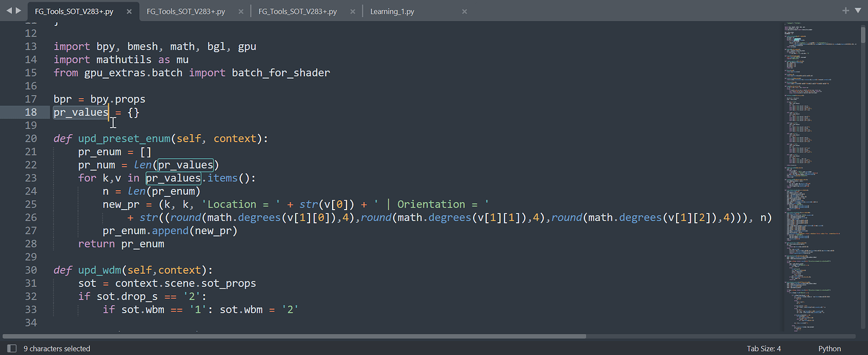Viewport: 868px width, 355px height.
Task: Open the tab list dropdown arrow
Action: click(x=858, y=11)
